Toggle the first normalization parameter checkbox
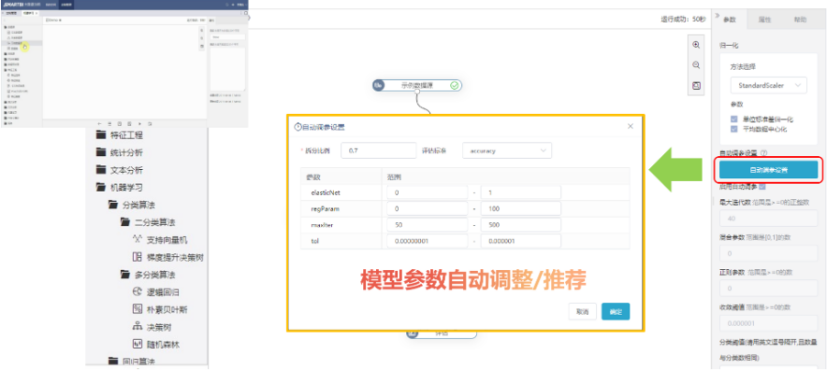The image size is (830, 371). (x=734, y=119)
